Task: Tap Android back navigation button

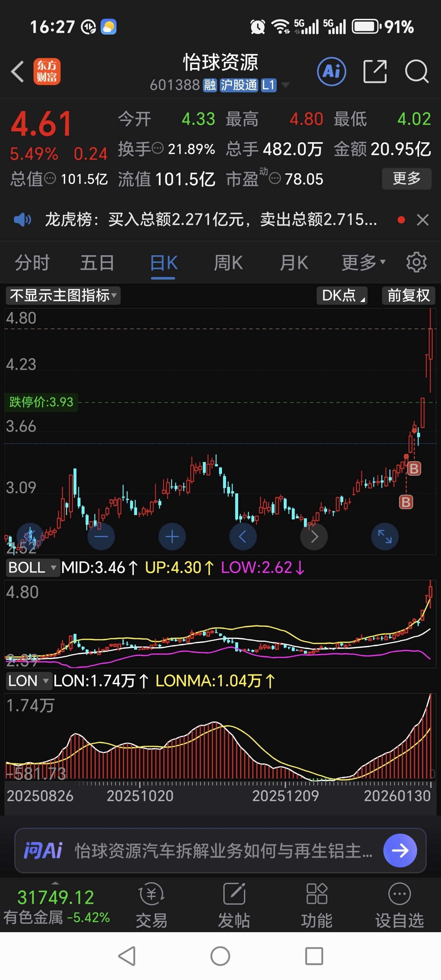Action: [x=127, y=956]
